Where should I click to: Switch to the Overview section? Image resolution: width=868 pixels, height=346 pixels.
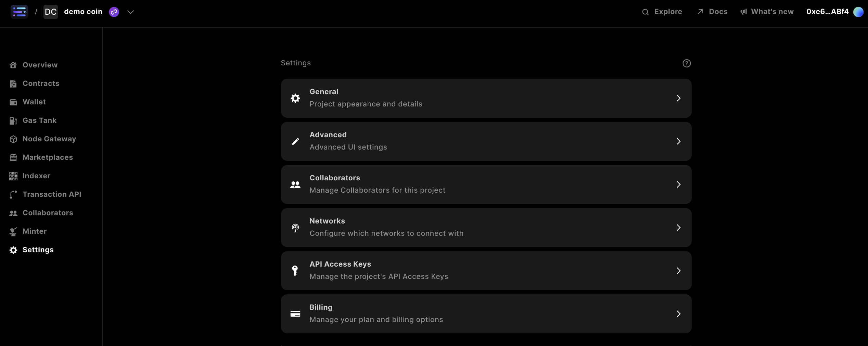point(40,65)
